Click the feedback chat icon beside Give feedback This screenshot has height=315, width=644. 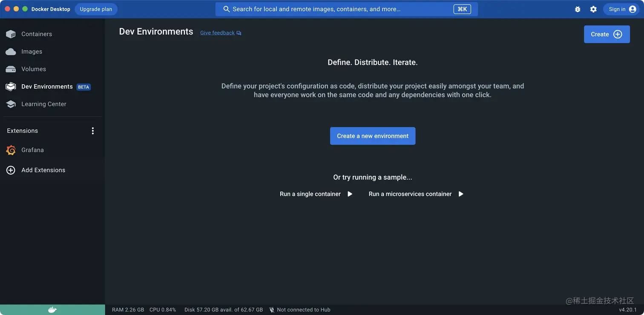click(x=239, y=33)
